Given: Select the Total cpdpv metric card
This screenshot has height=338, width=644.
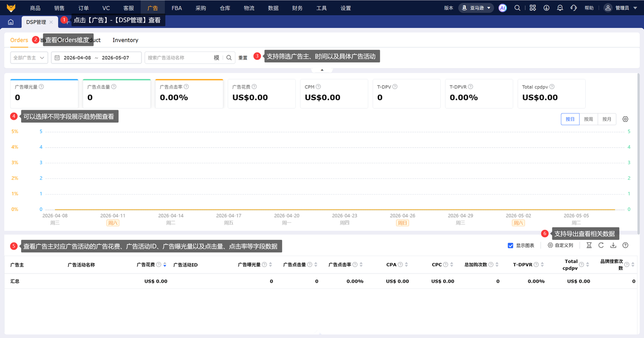Looking at the screenshot, I should click(551, 94).
